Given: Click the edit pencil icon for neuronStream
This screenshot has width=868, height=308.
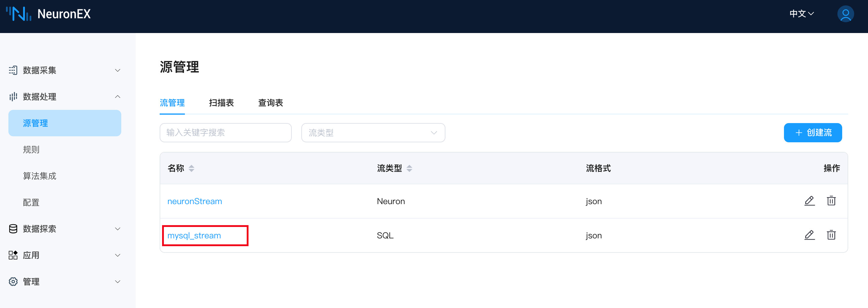Looking at the screenshot, I should (809, 201).
